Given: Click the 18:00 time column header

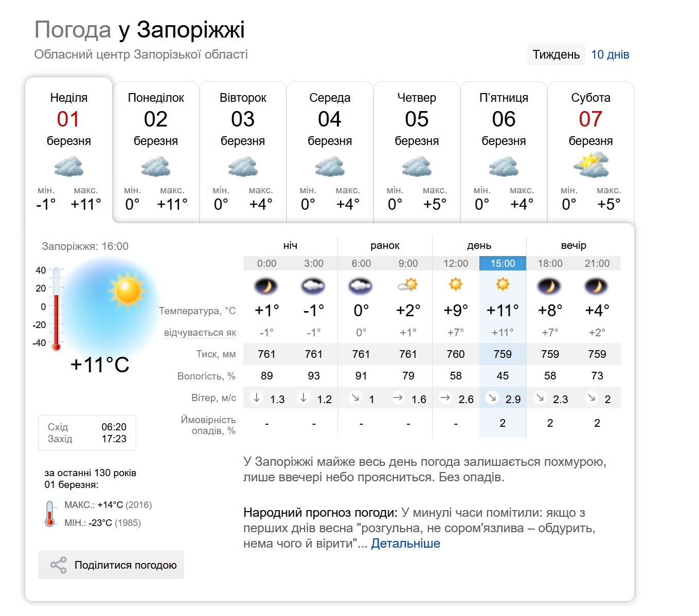Looking at the screenshot, I should (x=550, y=263).
